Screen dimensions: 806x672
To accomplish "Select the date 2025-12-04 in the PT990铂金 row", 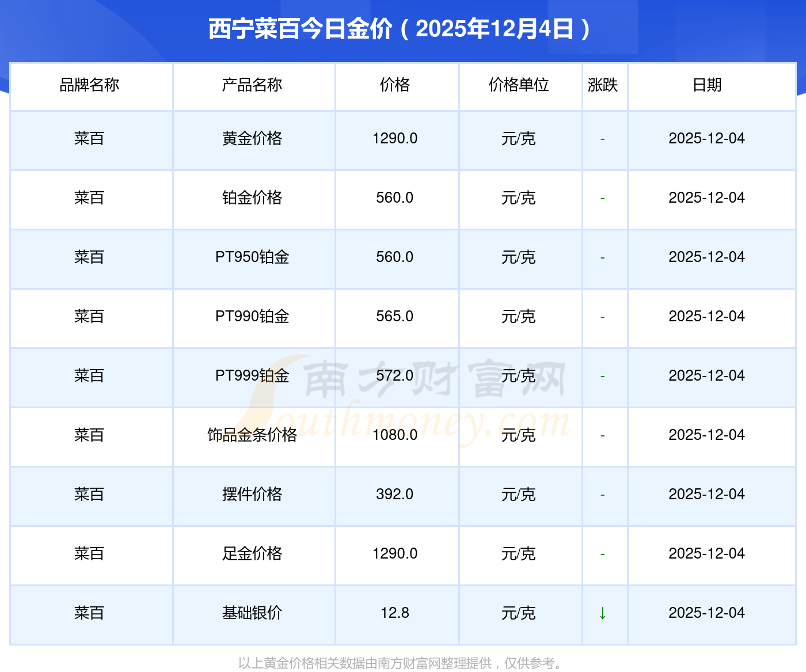I will [707, 317].
